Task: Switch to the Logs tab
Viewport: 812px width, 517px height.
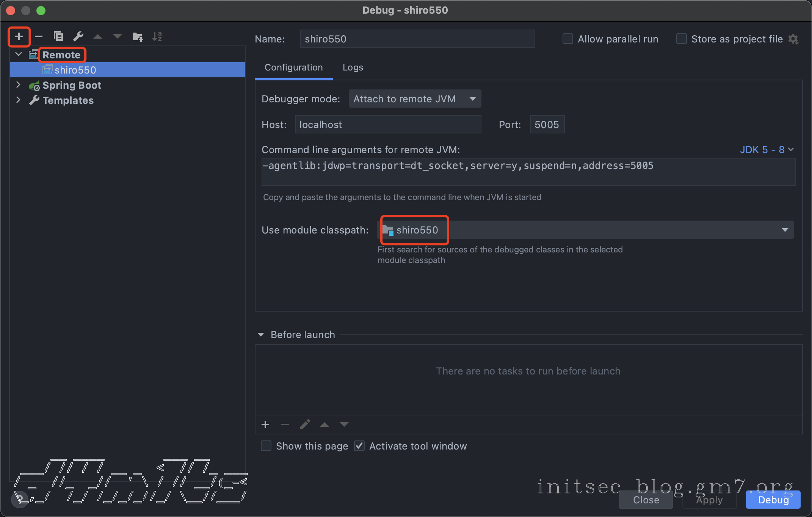Action: tap(353, 67)
